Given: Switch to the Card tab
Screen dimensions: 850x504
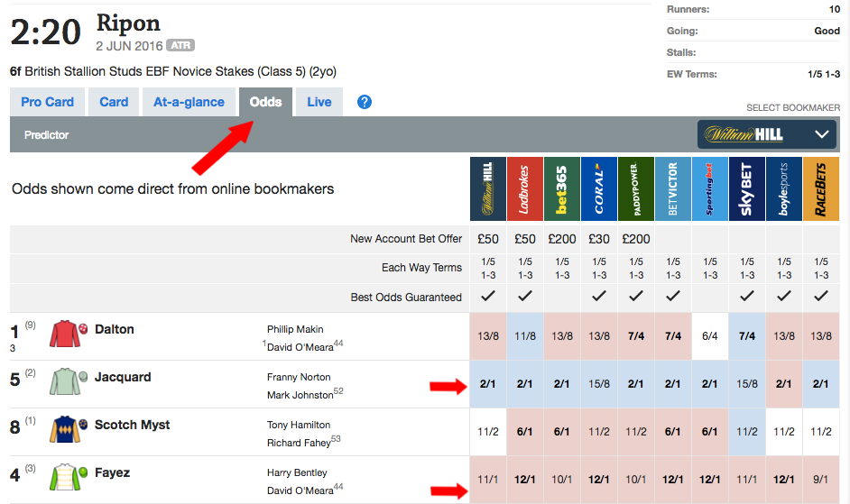Looking at the screenshot, I should tap(114, 102).
